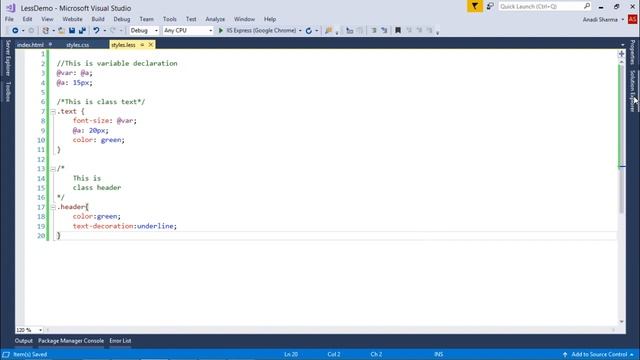Click the decrease indent toolbar icon

point(349,31)
